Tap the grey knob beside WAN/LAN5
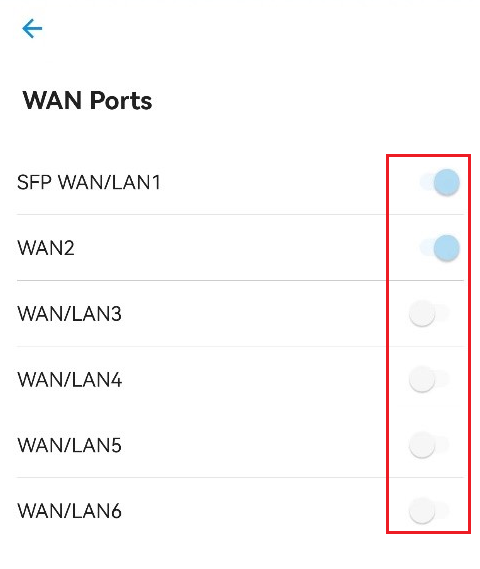This screenshot has width=480, height=569. tap(422, 445)
